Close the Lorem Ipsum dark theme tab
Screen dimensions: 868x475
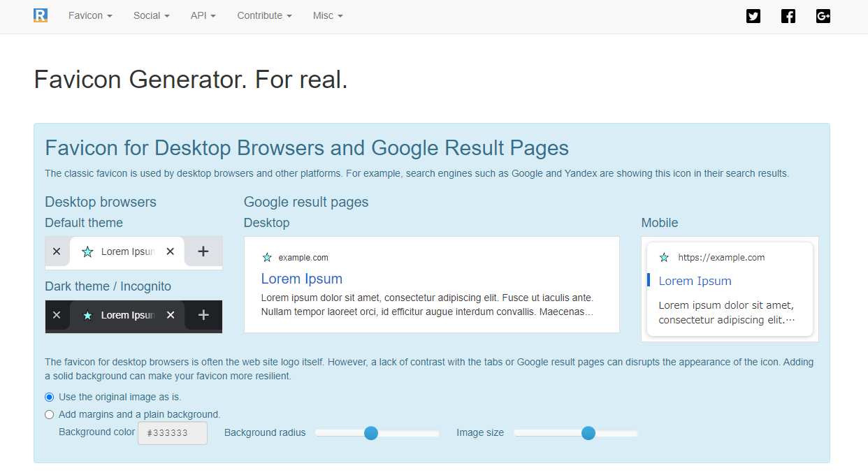click(x=171, y=315)
